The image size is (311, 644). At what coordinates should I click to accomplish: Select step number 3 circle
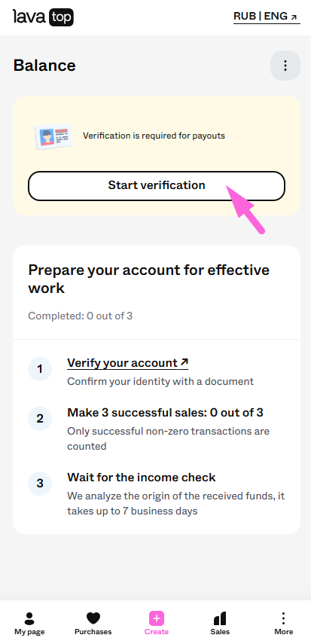point(40,484)
